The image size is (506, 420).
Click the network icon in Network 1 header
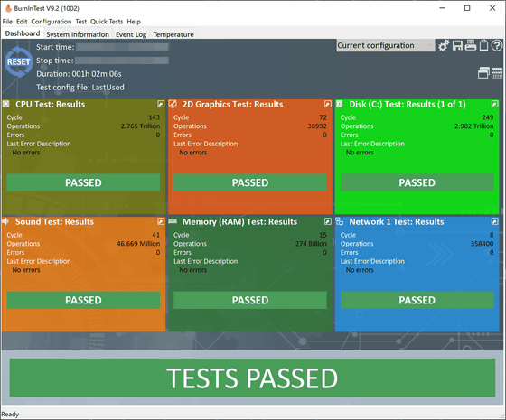340,221
